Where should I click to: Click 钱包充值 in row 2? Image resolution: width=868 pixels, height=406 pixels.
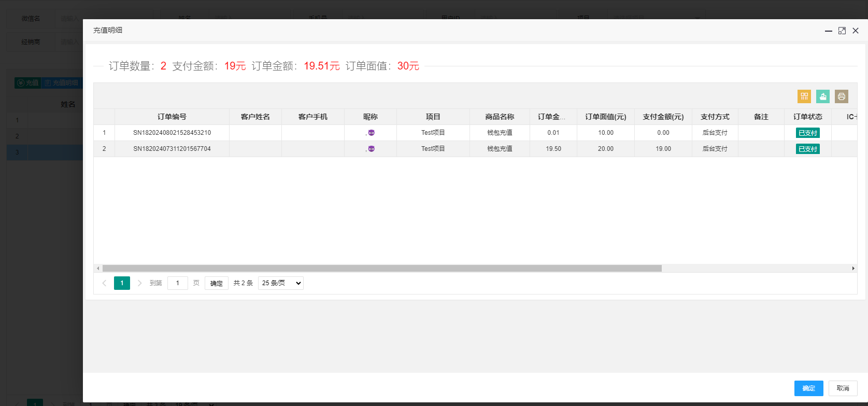click(x=500, y=149)
